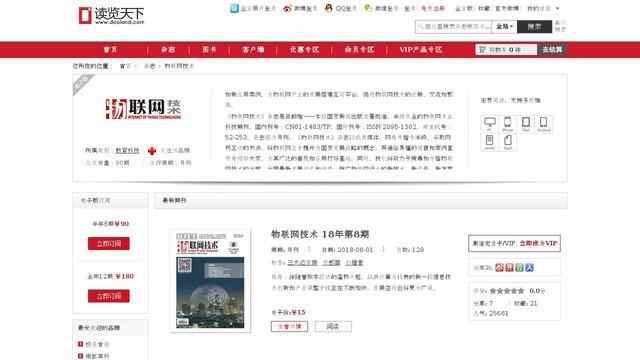The image size is (640, 360).
Task: Click the 免费注册 red register link
Action: pos(433,8)
